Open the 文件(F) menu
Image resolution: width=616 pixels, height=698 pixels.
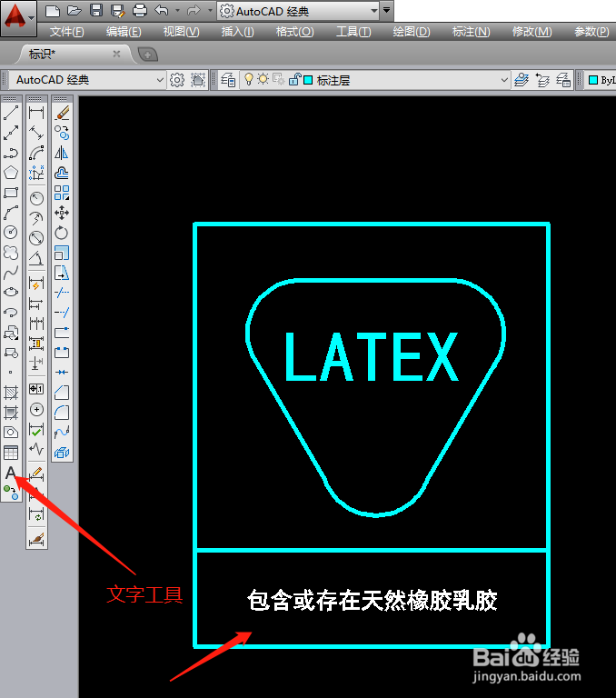(66, 32)
